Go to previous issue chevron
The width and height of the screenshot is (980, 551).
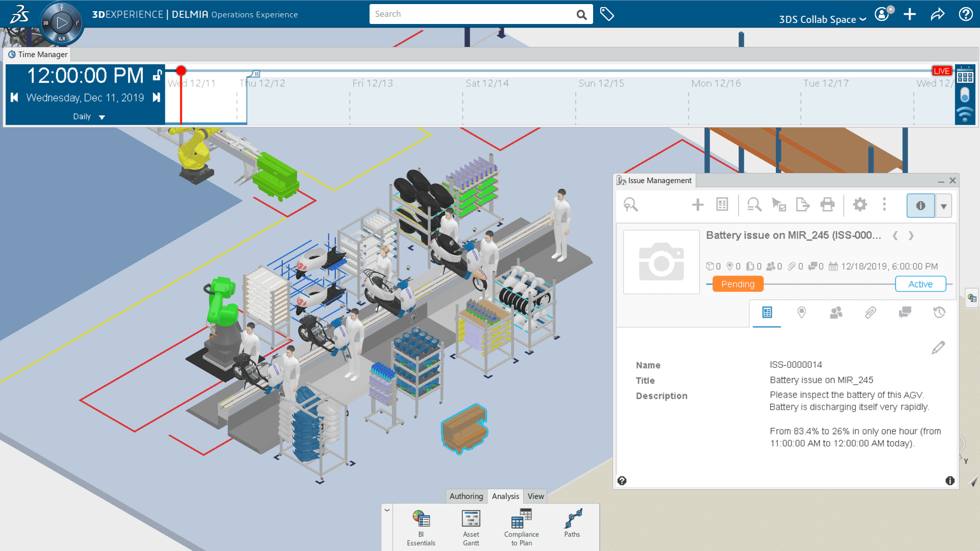click(895, 235)
